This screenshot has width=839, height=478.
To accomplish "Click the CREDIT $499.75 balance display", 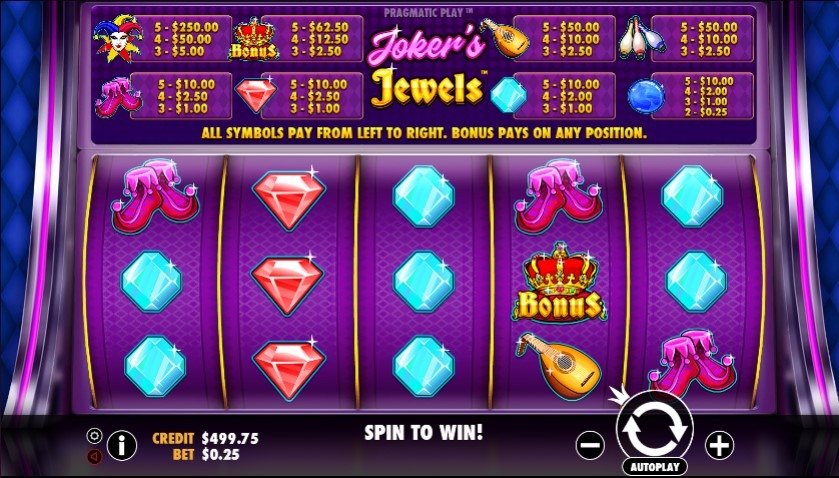I will click(x=205, y=438).
